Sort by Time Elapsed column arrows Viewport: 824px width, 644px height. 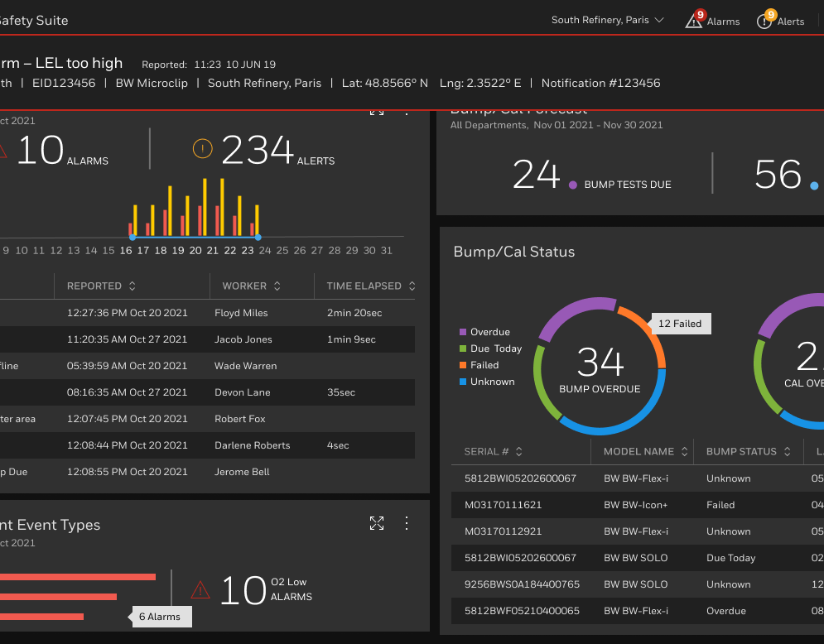(x=412, y=286)
